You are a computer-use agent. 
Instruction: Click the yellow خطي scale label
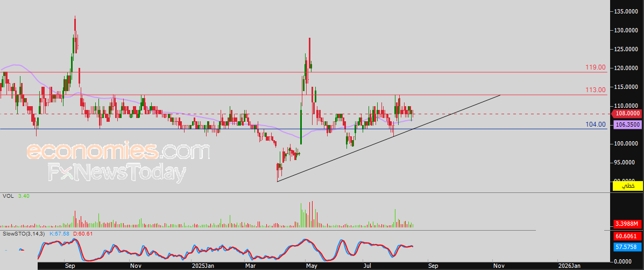627,186
